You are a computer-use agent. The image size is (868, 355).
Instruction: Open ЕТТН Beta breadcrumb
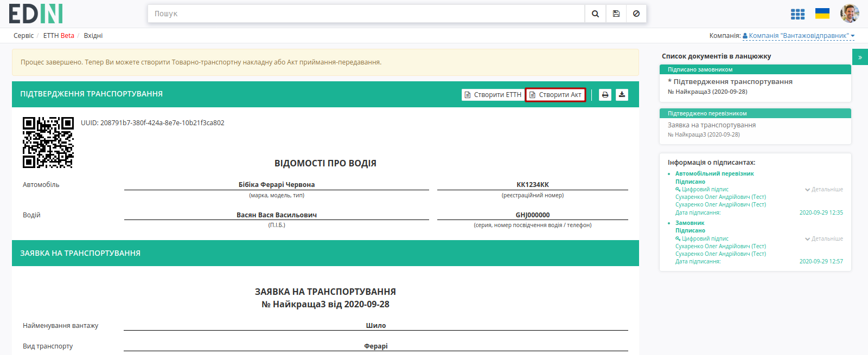click(x=59, y=36)
